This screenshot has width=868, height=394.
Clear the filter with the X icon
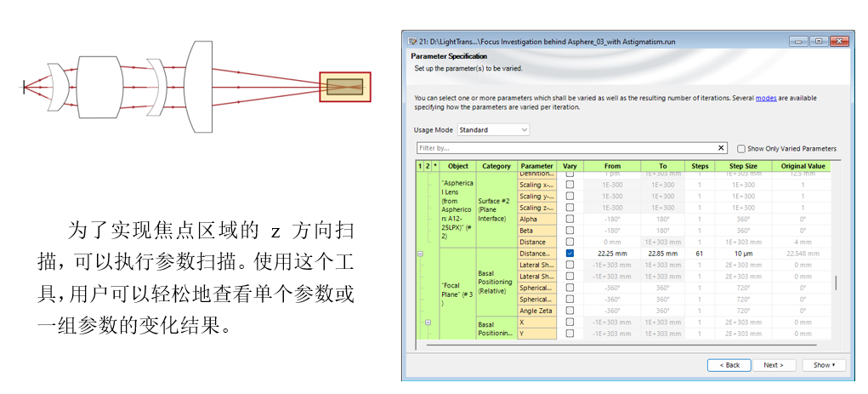[x=721, y=148]
